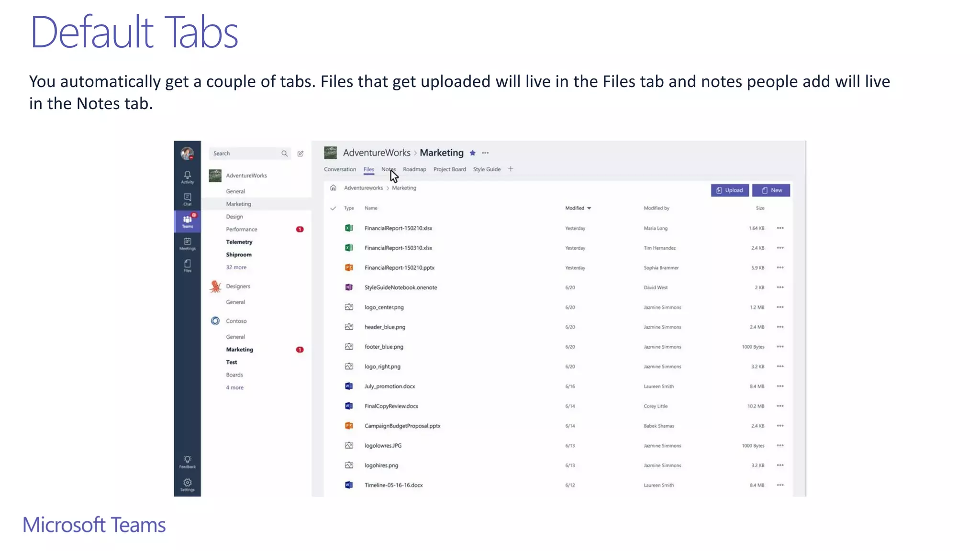980x551 pixels.
Task: Open more options for FinancialReport-150210.xlsx
Action: pos(780,228)
